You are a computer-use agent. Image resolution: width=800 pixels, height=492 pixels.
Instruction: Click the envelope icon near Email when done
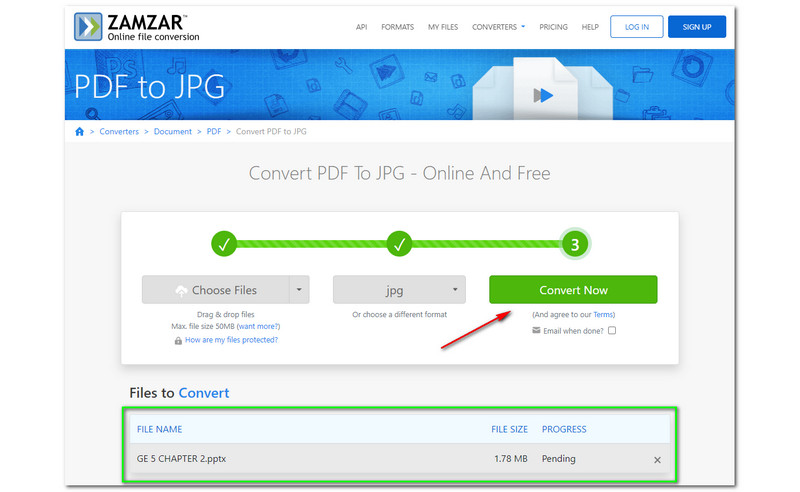536,330
